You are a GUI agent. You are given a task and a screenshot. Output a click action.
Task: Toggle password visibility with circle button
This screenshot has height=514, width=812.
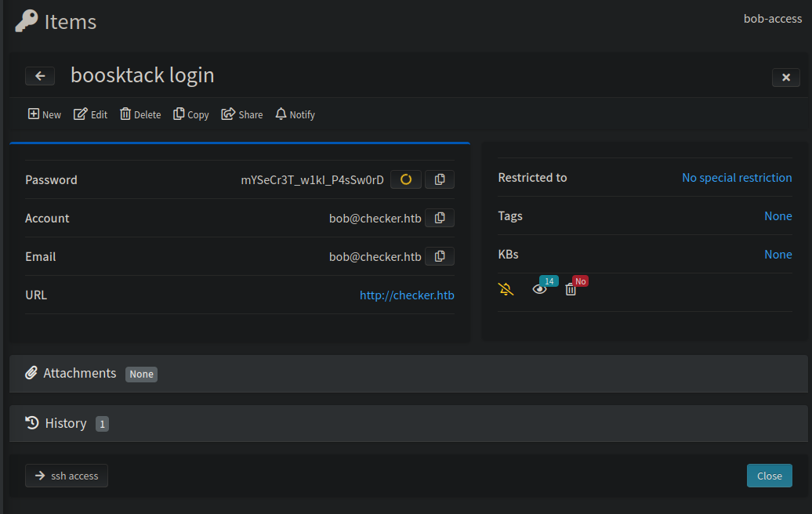(x=406, y=179)
